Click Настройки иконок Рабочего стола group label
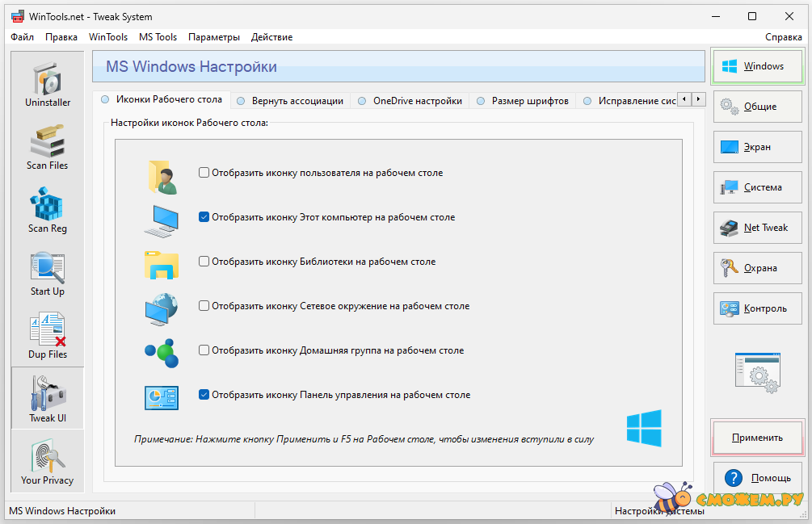 coord(189,123)
